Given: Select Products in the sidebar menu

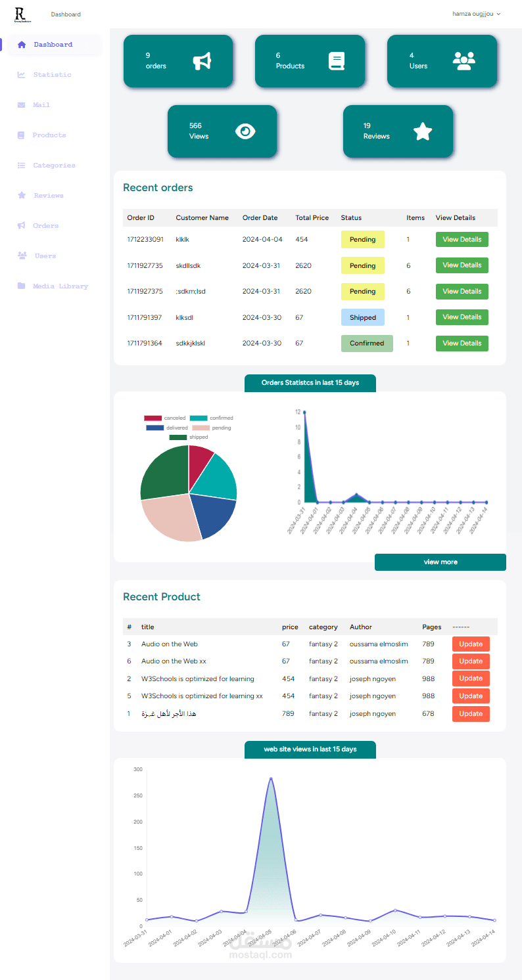Looking at the screenshot, I should [x=49, y=135].
